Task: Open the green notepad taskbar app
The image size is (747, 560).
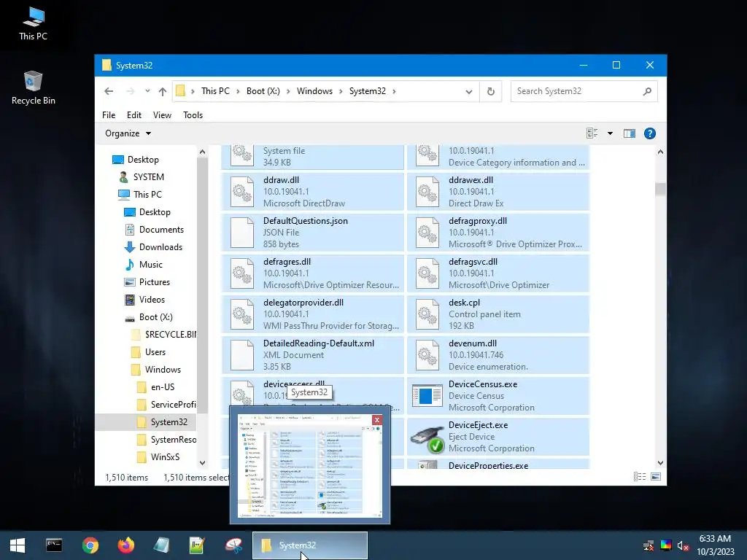Action: pyautogui.click(x=197, y=545)
